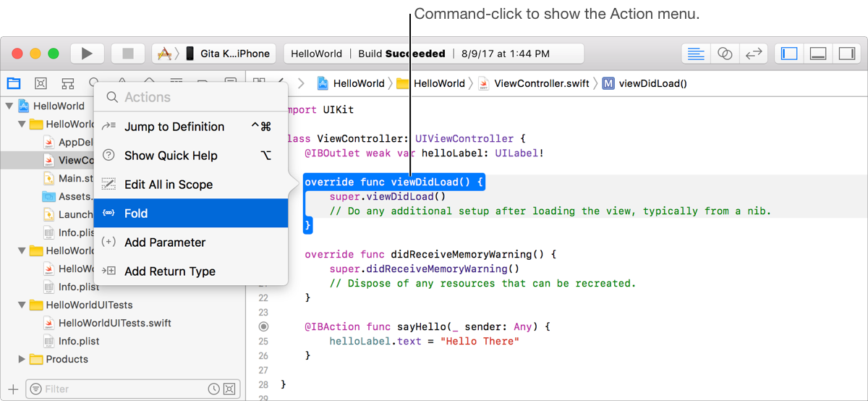Viewport: 868px width, 401px height.
Task: Click the Actions search field
Action: tap(191, 97)
